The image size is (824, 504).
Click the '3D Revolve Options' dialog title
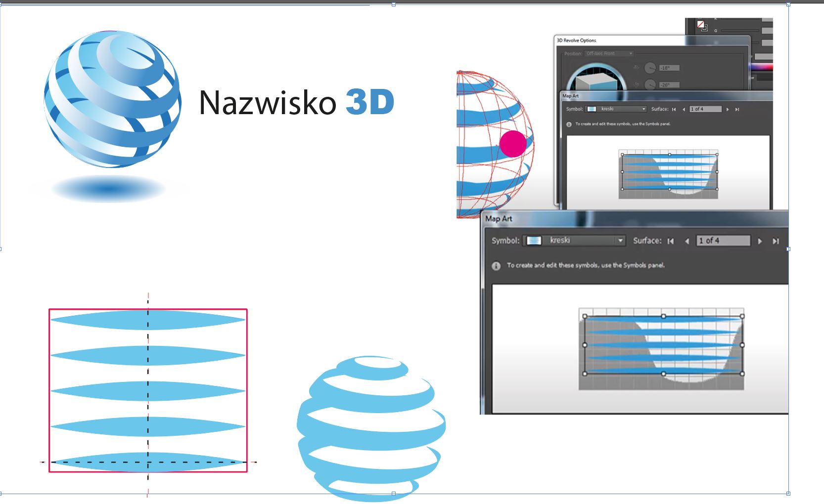(x=576, y=41)
